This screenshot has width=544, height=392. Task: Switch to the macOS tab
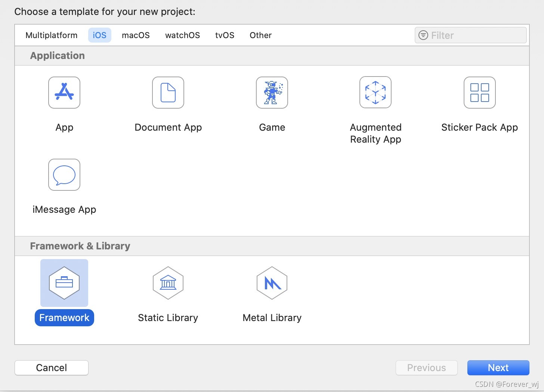click(x=136, y=35)
